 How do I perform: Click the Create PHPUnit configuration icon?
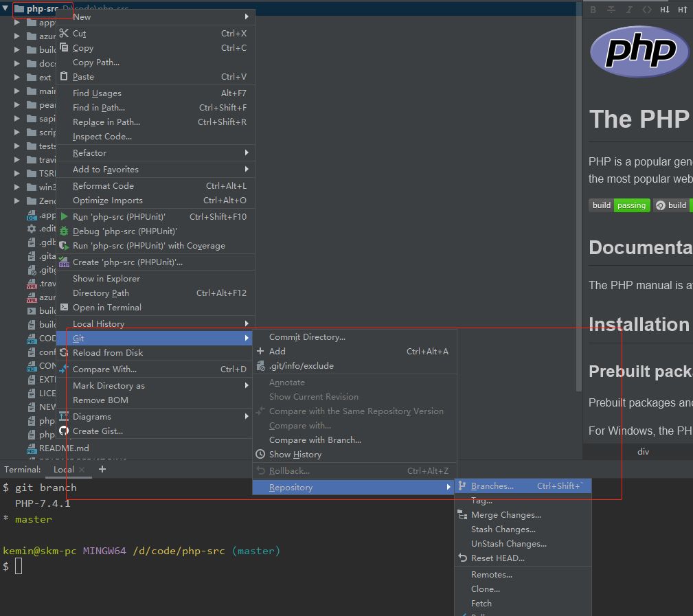point(64,262)
